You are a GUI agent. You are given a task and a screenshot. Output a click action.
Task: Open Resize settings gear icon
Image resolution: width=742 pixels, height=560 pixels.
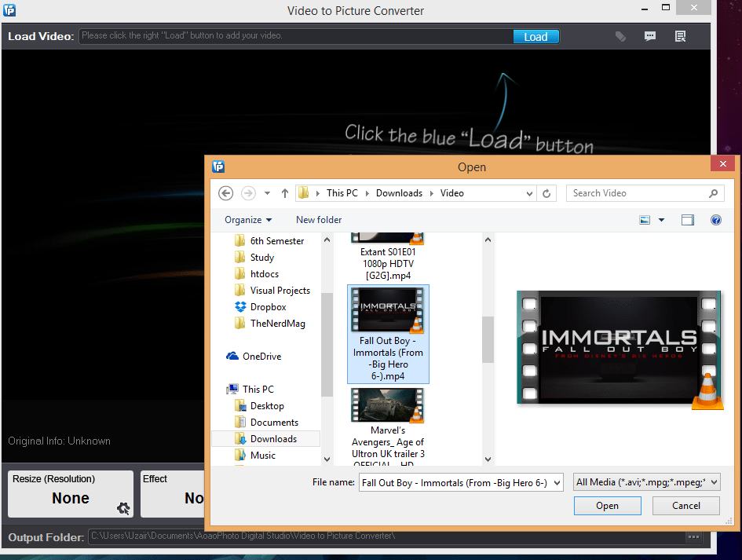click(123, 508)
